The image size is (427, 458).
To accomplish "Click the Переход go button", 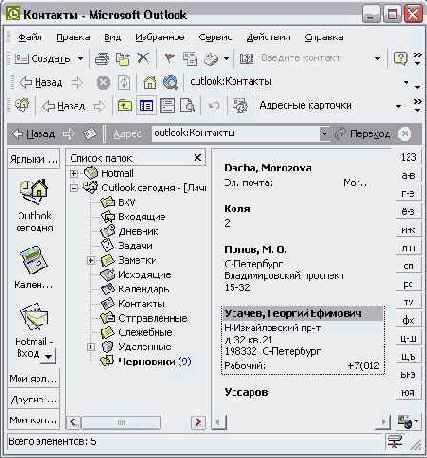I will click(x=363, y=134).
